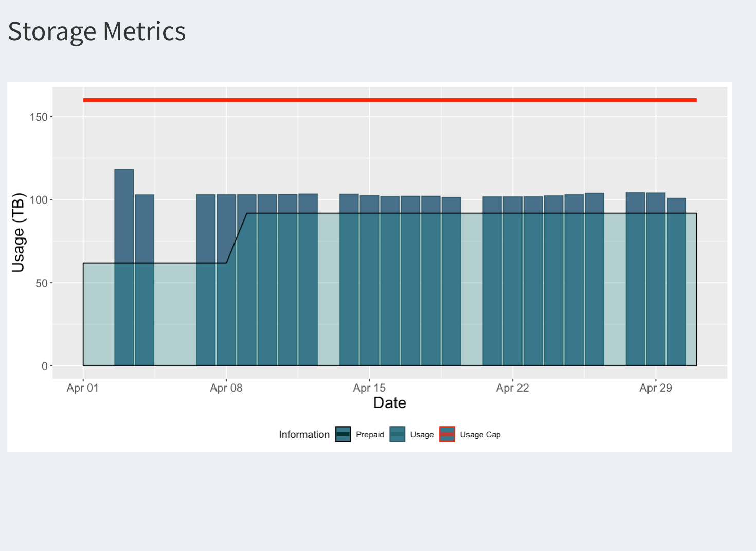
Task: Click the Information legend title
Action: (x=304, y=435)
